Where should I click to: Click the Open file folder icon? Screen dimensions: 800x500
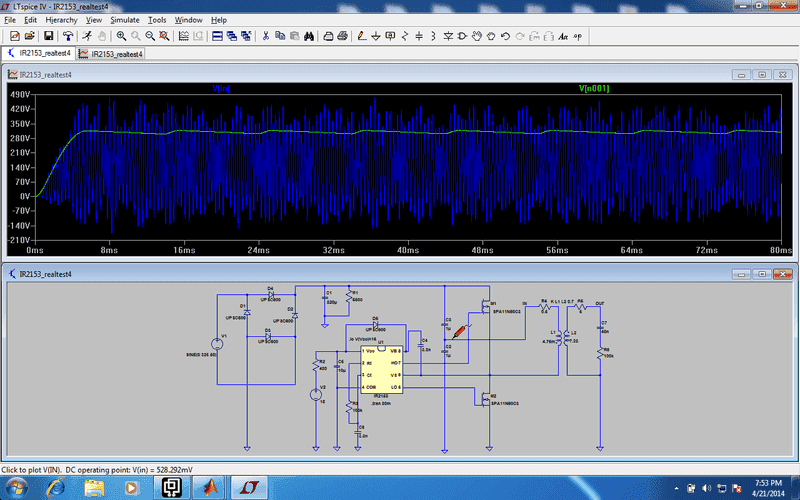click(x=29, y=36)
